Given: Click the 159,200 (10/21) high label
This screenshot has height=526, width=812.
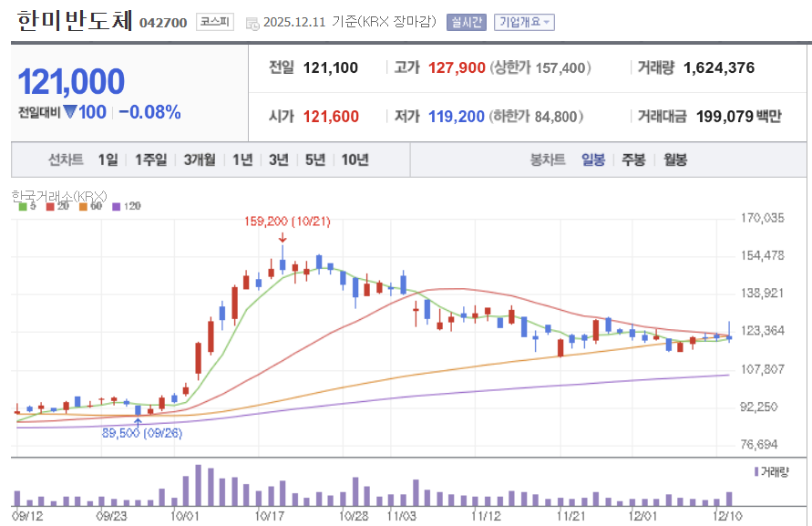Looking at the screenshot, I should coord(287,222).
